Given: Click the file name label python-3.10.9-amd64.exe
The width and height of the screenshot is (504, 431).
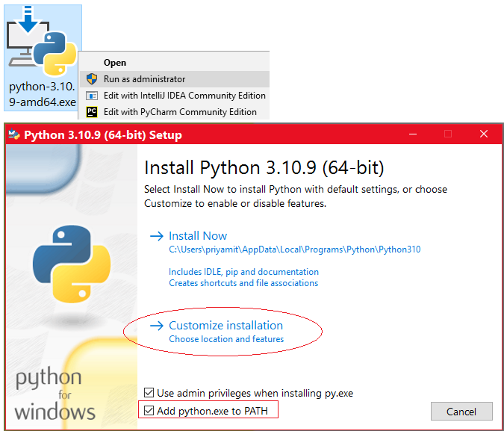Looking at the screenshot, I should pyautogui.click(x=43, y=94).
